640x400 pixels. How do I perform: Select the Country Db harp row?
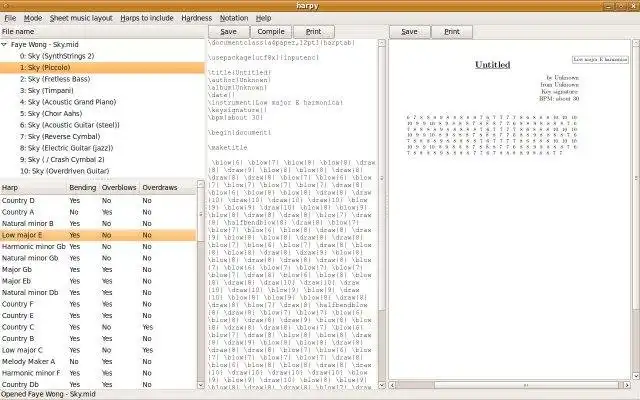pyautogui.click(x=98, y=384)
